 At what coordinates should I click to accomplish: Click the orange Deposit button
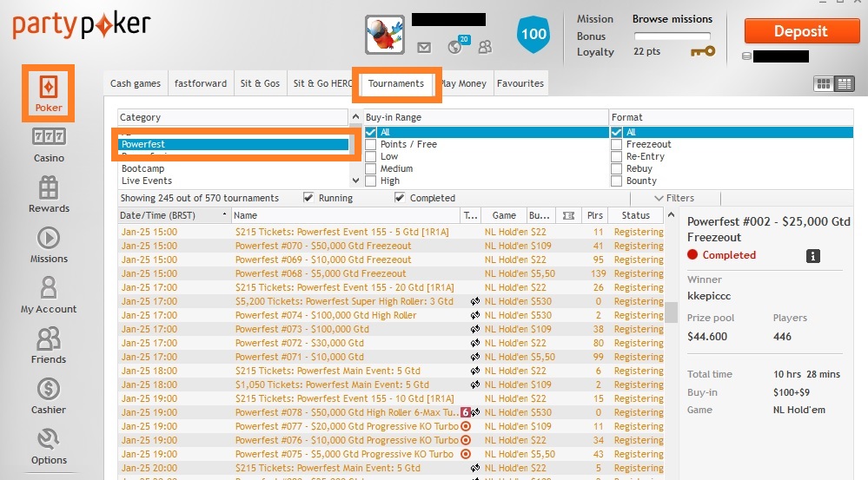point(801,31)
